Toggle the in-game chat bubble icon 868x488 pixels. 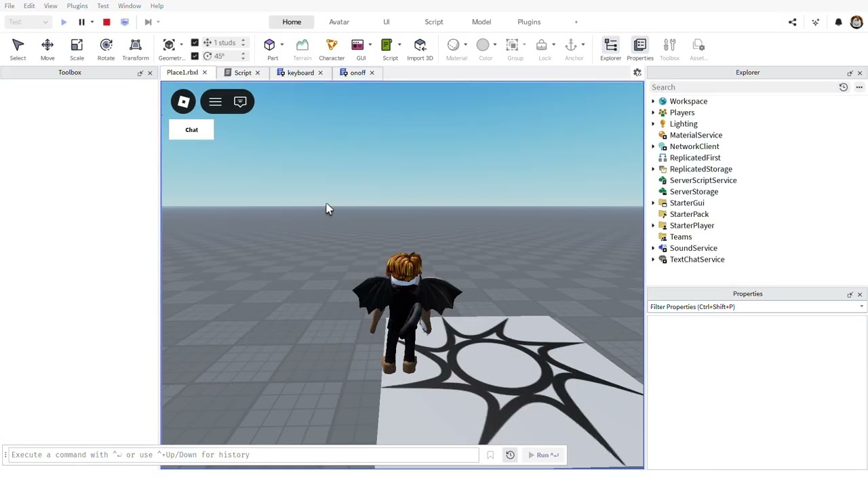240,102
